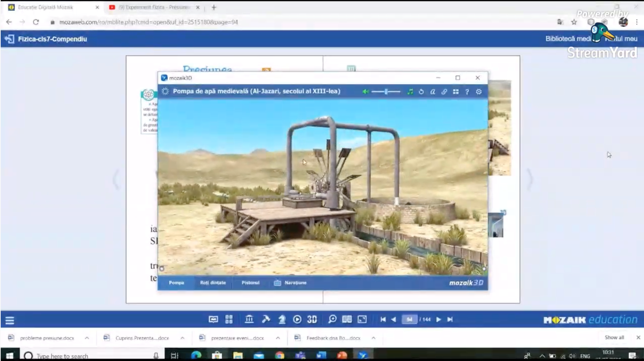Toggle background music note icon
644x361 pixels.
click(x=410, y=92)
